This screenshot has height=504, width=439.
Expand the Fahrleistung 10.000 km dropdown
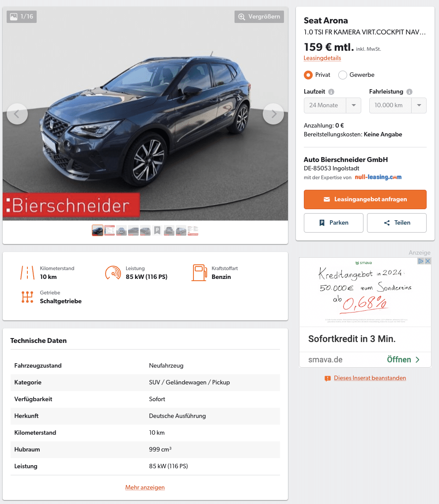pyautogui.click(x=397, y=105)
